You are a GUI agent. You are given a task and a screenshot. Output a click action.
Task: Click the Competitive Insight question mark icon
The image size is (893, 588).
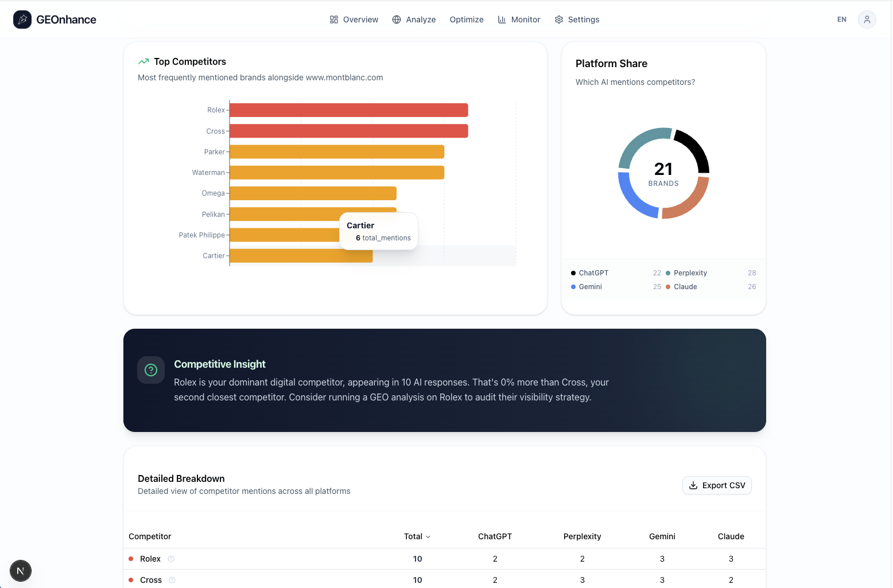(151, 370)
